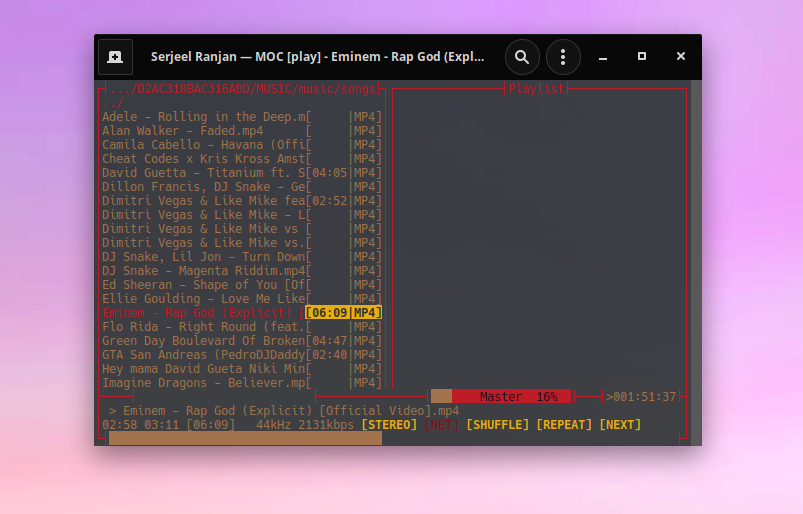Click the 44kHz sample rate status
The height and width of the screenshot is (514, 803).
tap(273, 425)
